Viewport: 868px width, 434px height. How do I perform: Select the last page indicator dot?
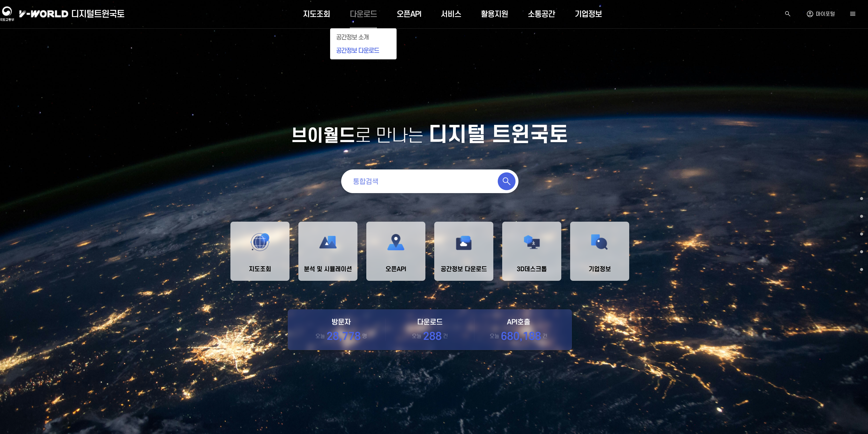[861, 269]
